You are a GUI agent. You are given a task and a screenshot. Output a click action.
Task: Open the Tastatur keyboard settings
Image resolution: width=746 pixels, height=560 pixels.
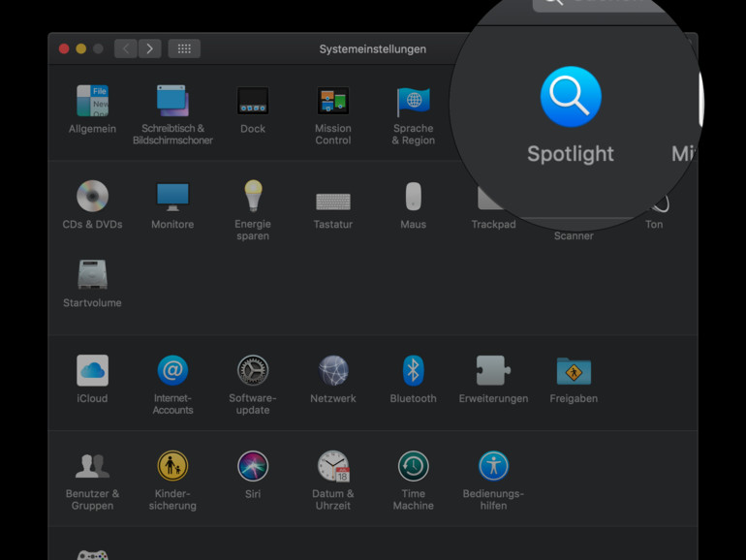[333, 202]
